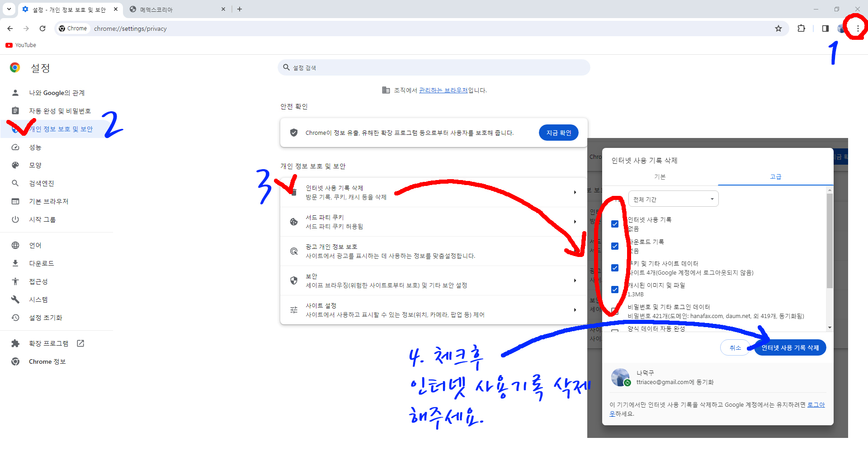Switch to the 기본 tab in dialog

(660, 177)
